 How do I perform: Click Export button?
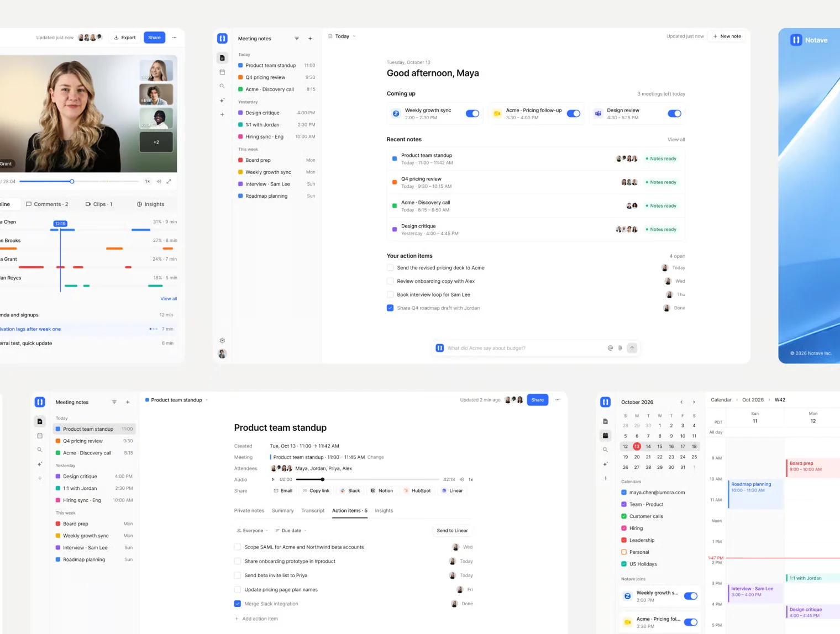(x=125, y=38)
